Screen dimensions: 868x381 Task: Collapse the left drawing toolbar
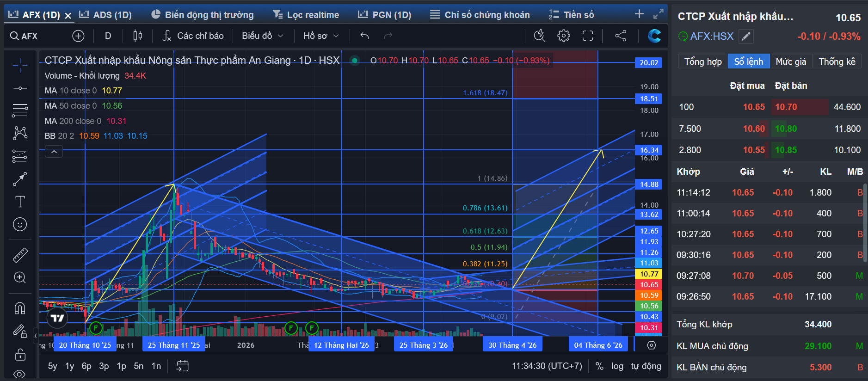[x=36, y=336]
